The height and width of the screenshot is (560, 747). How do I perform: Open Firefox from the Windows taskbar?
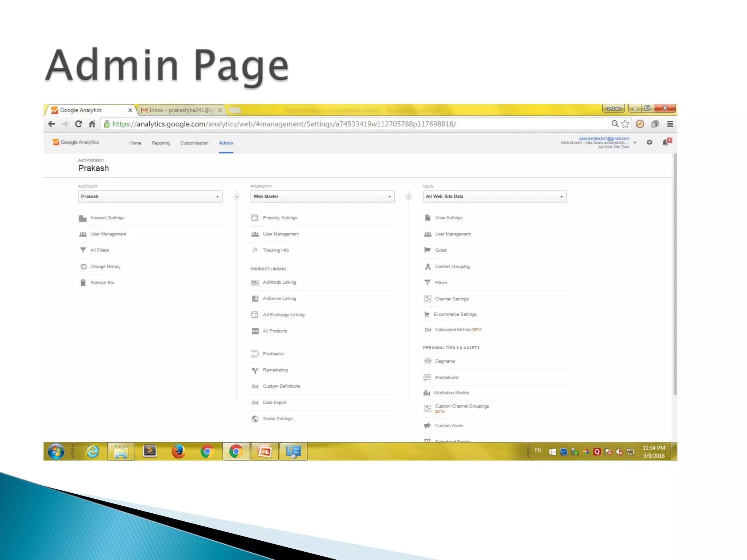(178, 451)
